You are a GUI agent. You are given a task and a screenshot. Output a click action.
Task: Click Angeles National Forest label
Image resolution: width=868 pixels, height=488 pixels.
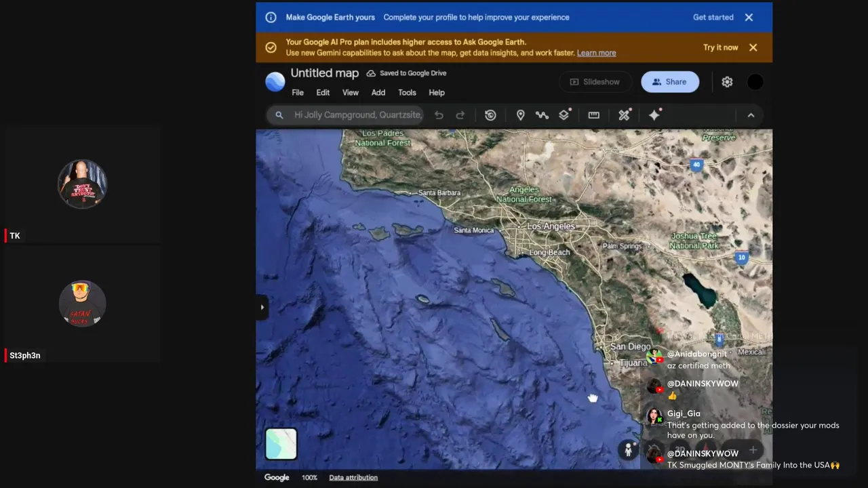pyautogui.click(x=524, y=195)
